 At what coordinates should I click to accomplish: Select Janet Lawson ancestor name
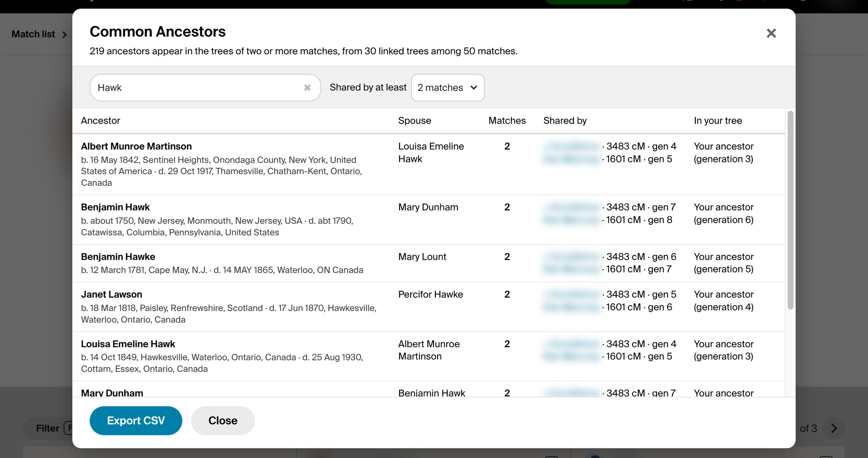pyautogui.click(x=112, y=294)
